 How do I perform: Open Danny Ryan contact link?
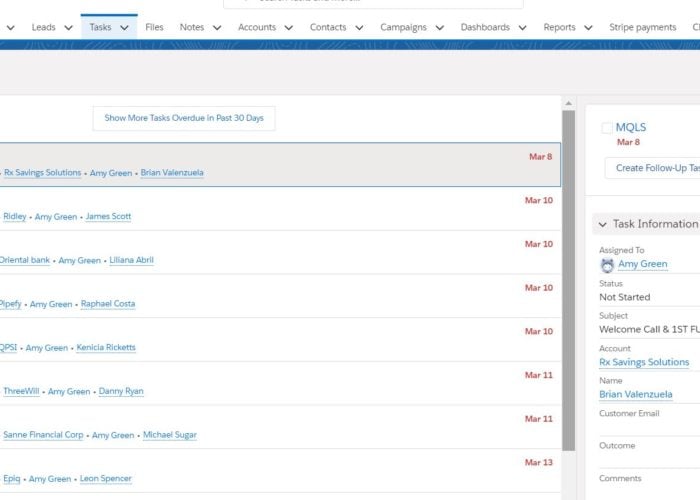click(121, 392)
